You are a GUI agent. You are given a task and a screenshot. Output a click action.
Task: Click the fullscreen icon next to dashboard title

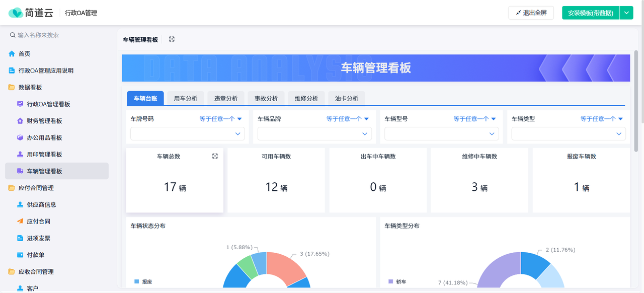click(172, 39)
